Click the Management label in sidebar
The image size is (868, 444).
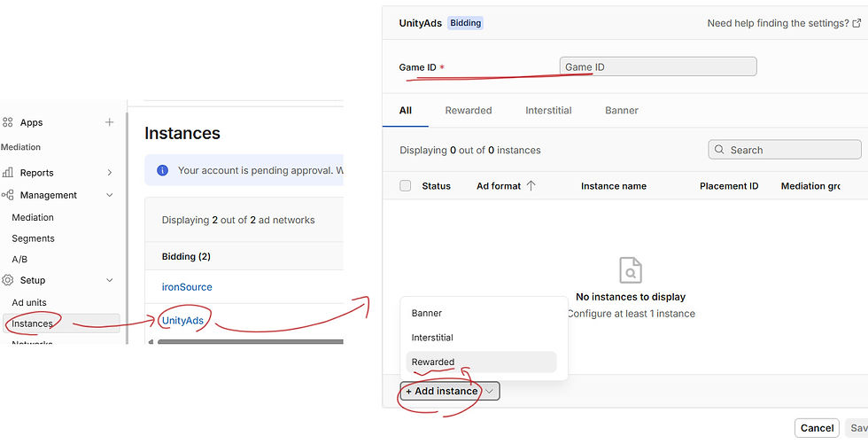[49, 195]
